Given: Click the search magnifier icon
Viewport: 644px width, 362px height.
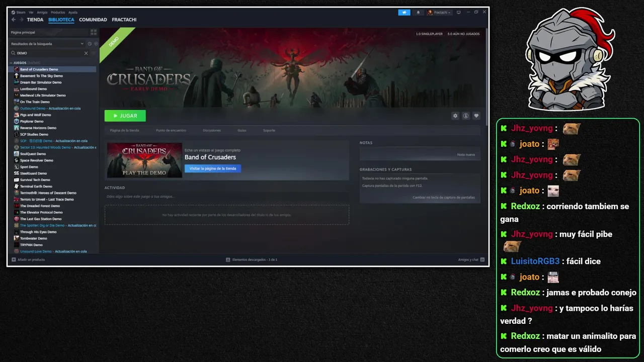Looking at the screenshot, I should 13,53.
